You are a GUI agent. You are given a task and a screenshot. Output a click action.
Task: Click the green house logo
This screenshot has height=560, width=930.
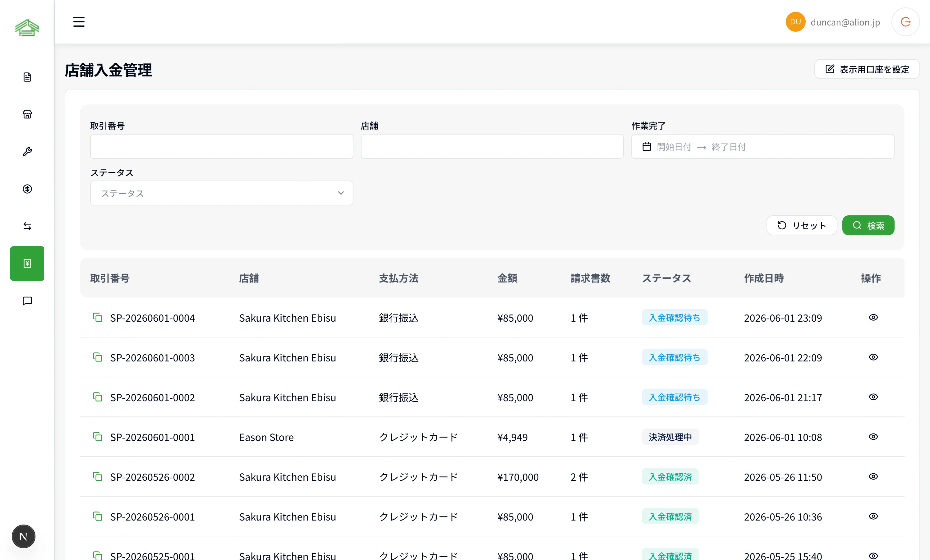click(27, 28)
